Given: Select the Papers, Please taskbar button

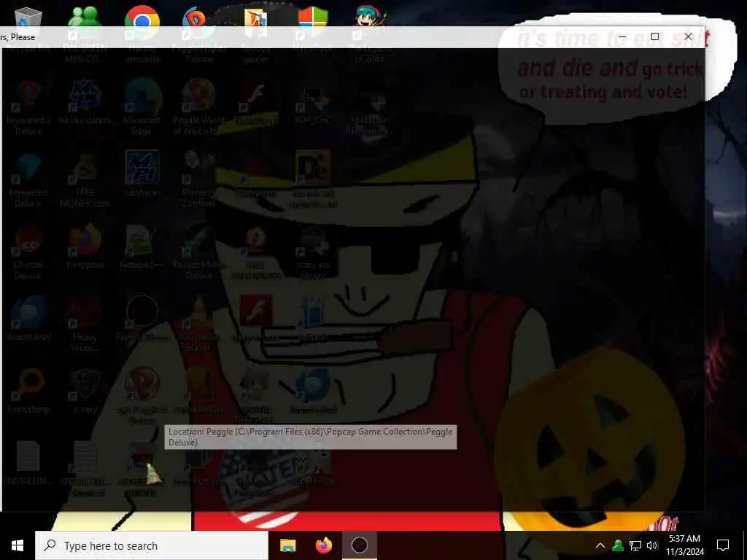Looking at the screenshot, I should 360,545.
